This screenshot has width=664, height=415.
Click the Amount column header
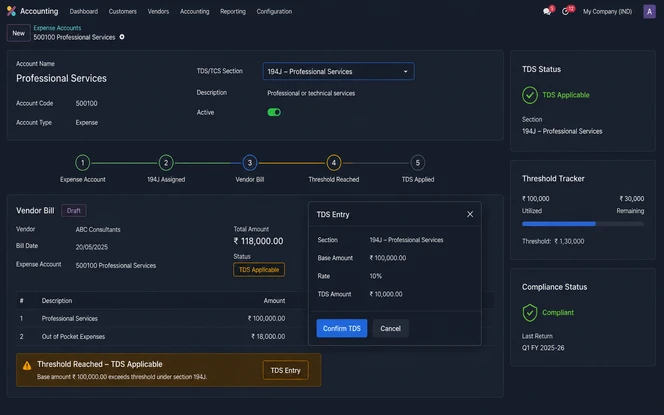[x=274, y=301]
